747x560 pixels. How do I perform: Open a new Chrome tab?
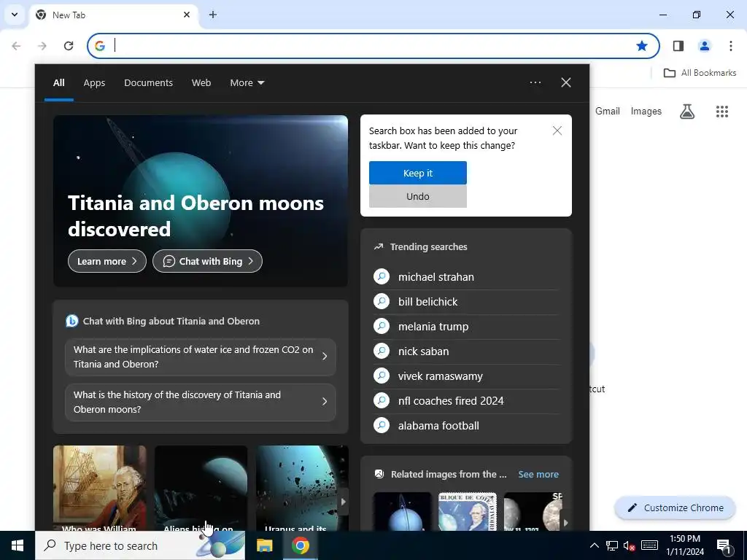(x=213, y=15)
